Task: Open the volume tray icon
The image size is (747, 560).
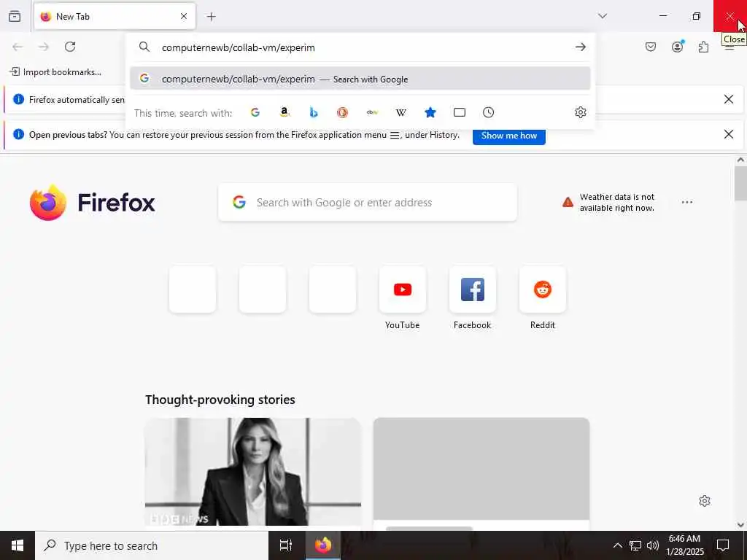Action: coord(653,545)
